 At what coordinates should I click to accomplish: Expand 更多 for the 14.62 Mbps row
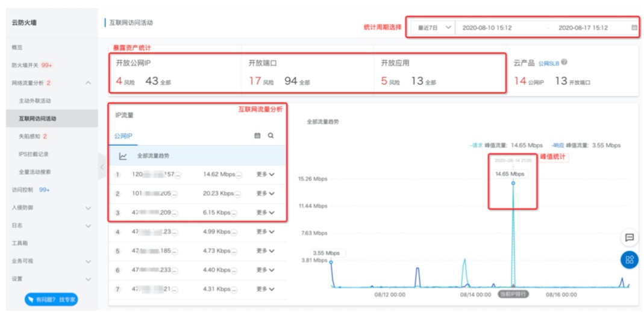pyautogui.click(x=265, y=175)
